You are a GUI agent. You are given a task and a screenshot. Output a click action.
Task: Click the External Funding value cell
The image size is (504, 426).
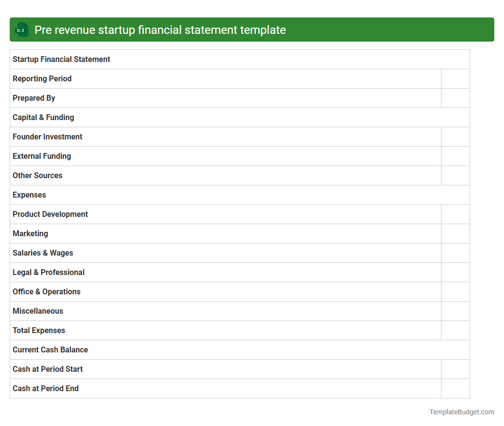click(455, 156)
